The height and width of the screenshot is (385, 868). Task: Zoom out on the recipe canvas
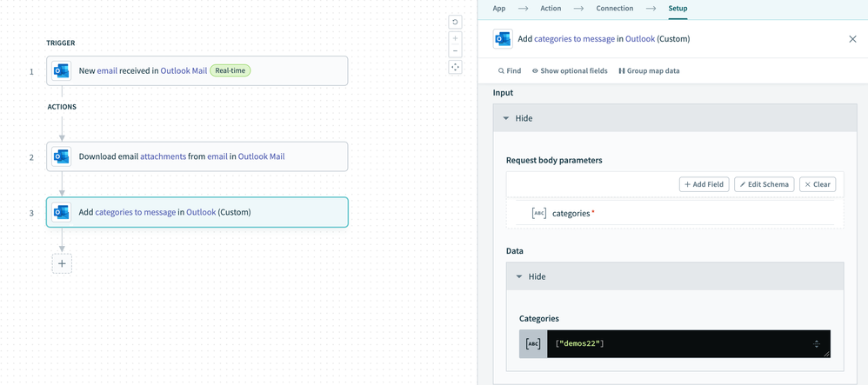455,51
